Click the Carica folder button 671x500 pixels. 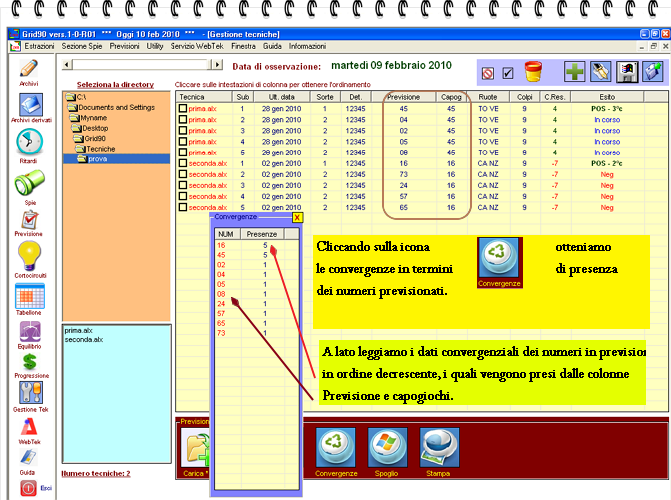click(x=196, y=449)
